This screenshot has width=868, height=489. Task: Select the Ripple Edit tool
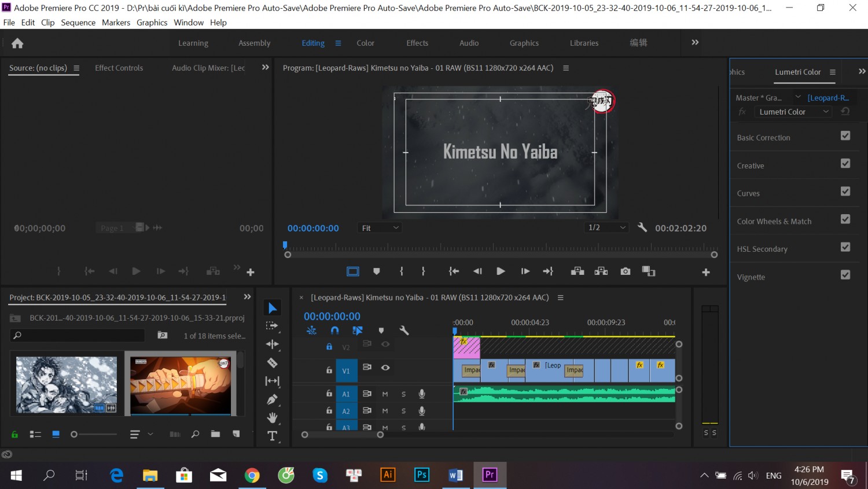[272, 344]
